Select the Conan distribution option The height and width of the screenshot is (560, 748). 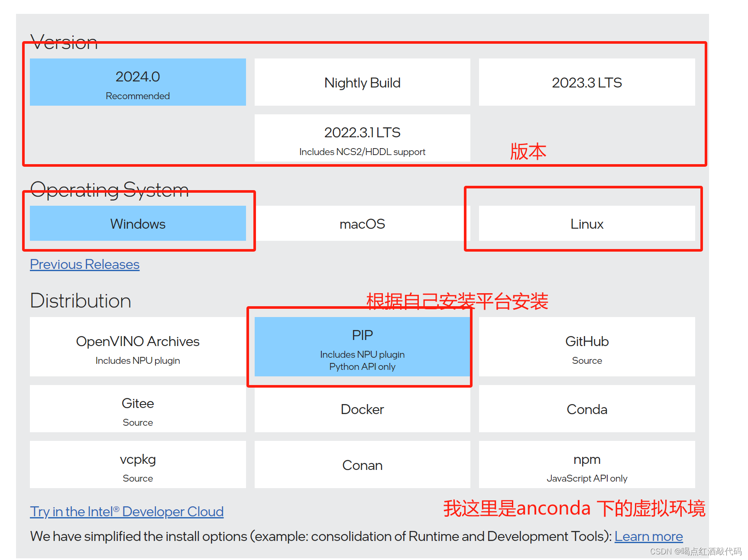click(x=362, y=465)
